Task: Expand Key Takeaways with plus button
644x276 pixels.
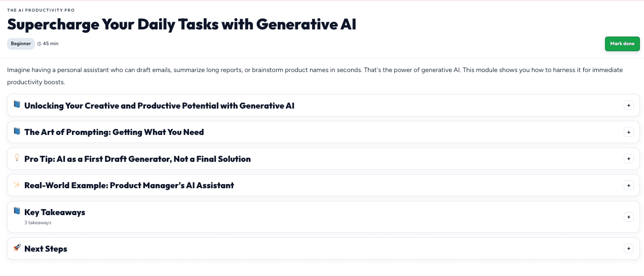Action: coord(628,217)
